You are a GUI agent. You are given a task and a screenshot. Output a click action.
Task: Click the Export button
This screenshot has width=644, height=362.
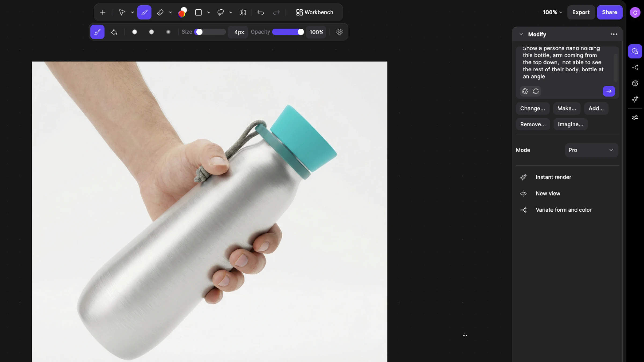pos(581,12)
